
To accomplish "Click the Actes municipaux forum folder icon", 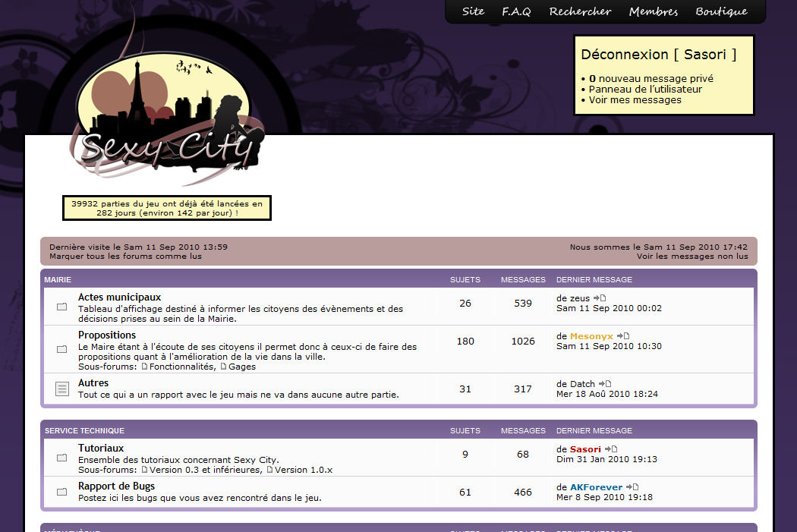I will pos(61,307).
